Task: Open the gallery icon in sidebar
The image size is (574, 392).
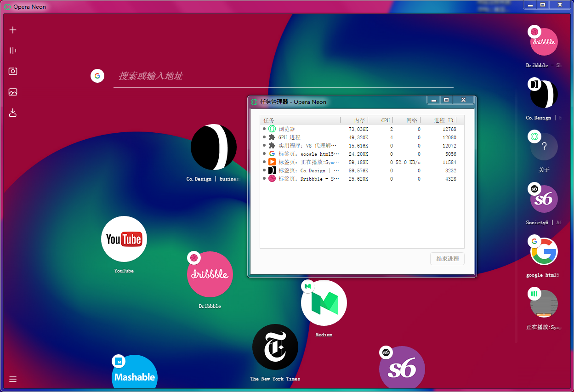Action: [x=13, y=92]
